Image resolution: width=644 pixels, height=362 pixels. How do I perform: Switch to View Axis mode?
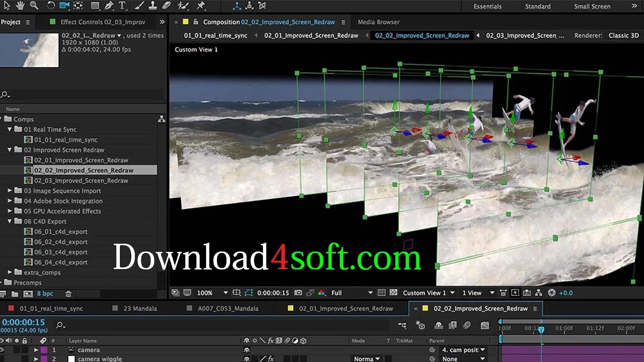(x=262, y=6)
